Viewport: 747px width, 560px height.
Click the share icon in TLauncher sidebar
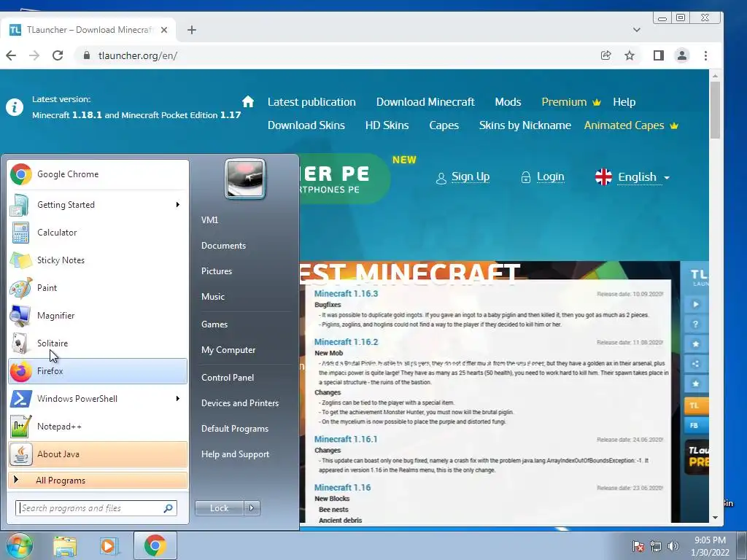[695, 364]
